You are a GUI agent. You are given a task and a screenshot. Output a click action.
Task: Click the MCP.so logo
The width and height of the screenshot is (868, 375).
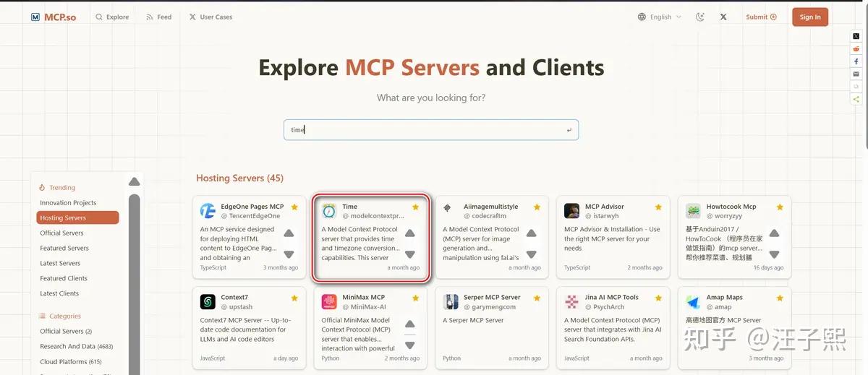(53, 17)
